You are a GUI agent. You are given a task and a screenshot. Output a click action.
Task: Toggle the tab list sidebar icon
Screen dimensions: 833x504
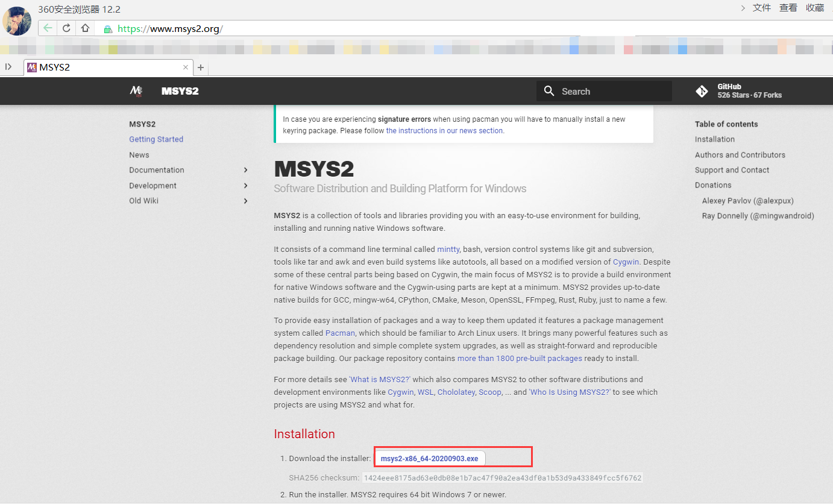point(8,67)
